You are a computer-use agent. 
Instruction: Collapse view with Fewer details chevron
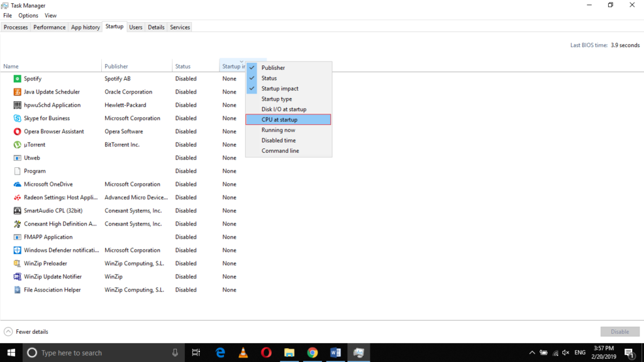pos(8,332)
